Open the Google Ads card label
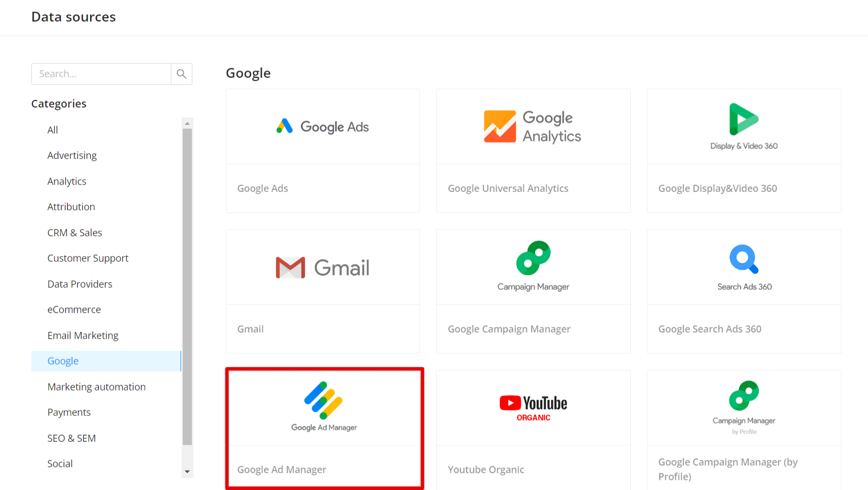This screenshot has width=868, height=490. coord(263,188)
